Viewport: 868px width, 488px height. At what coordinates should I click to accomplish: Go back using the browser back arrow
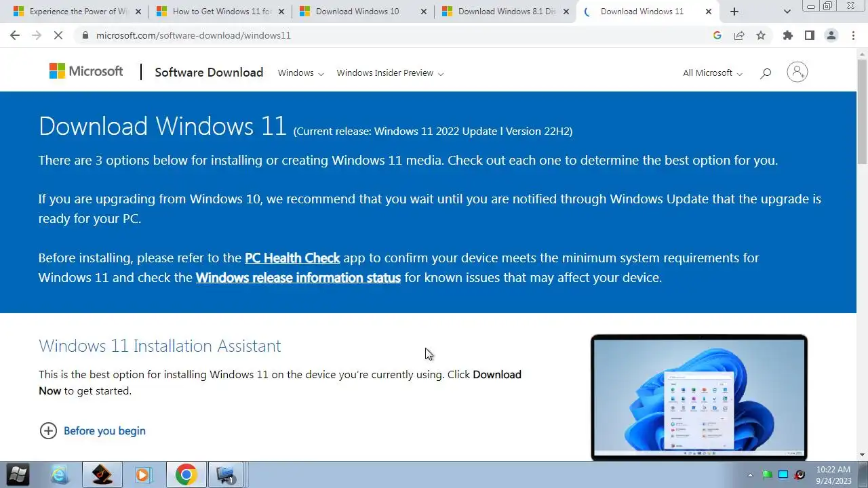click(15, 35)
